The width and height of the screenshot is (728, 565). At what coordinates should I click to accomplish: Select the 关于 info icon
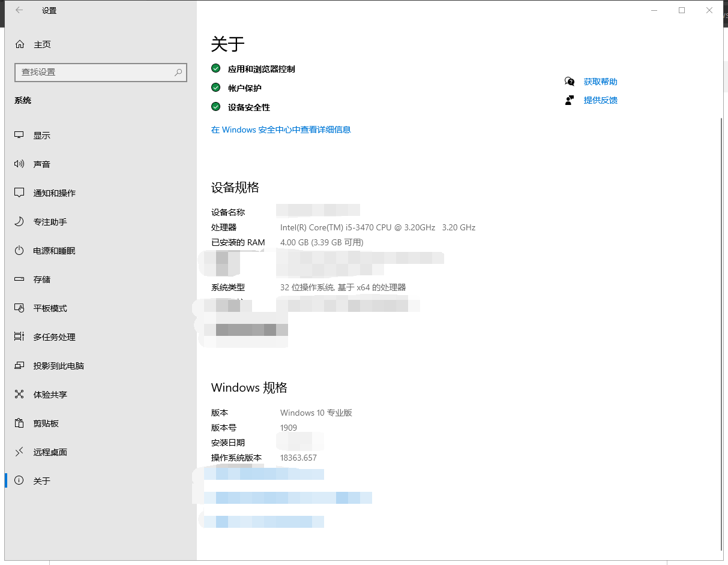[19, 480]
